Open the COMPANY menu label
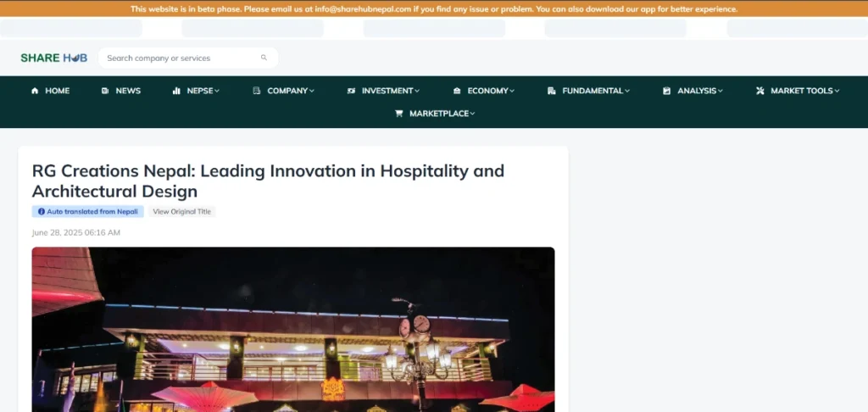Viewport: 868px width, 412px height. click(287, 91)
